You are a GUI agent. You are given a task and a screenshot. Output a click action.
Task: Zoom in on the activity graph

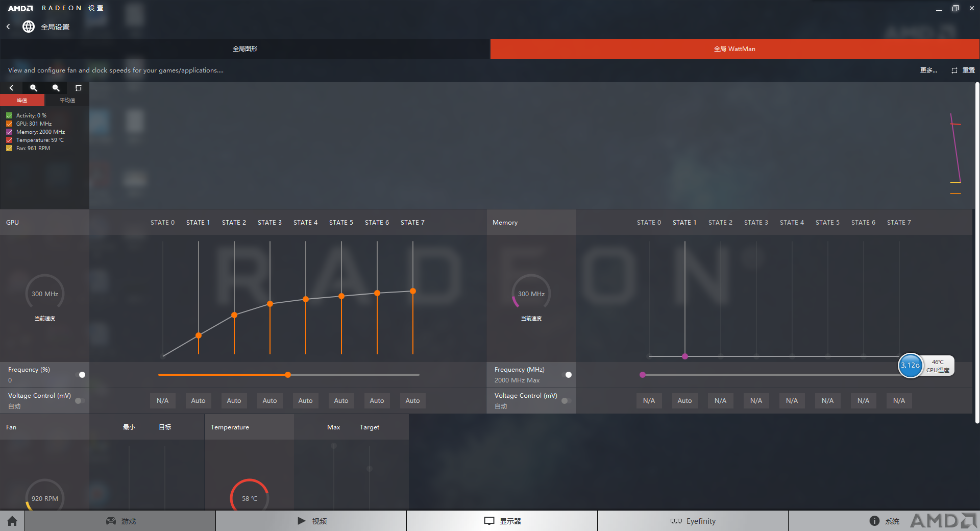[x=34, y=88]
